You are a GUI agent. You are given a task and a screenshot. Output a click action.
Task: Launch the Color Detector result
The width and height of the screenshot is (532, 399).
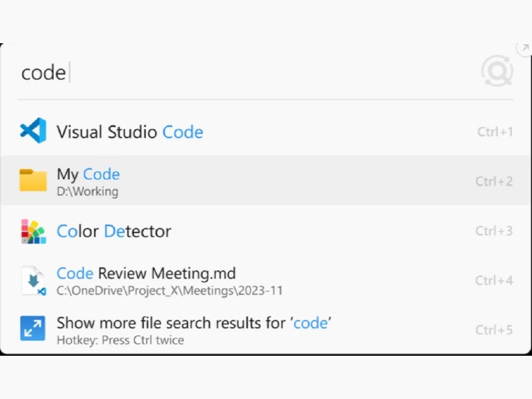tap(266, 231)
